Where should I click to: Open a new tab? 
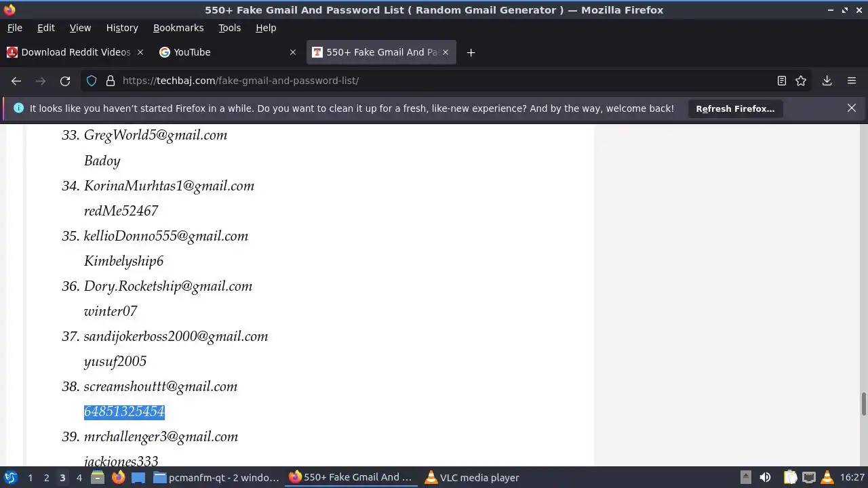click(471, 52)
